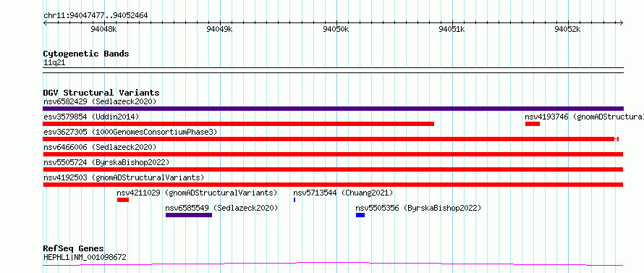Click the 94050k ruler position
644x273 pixels.
336,29
